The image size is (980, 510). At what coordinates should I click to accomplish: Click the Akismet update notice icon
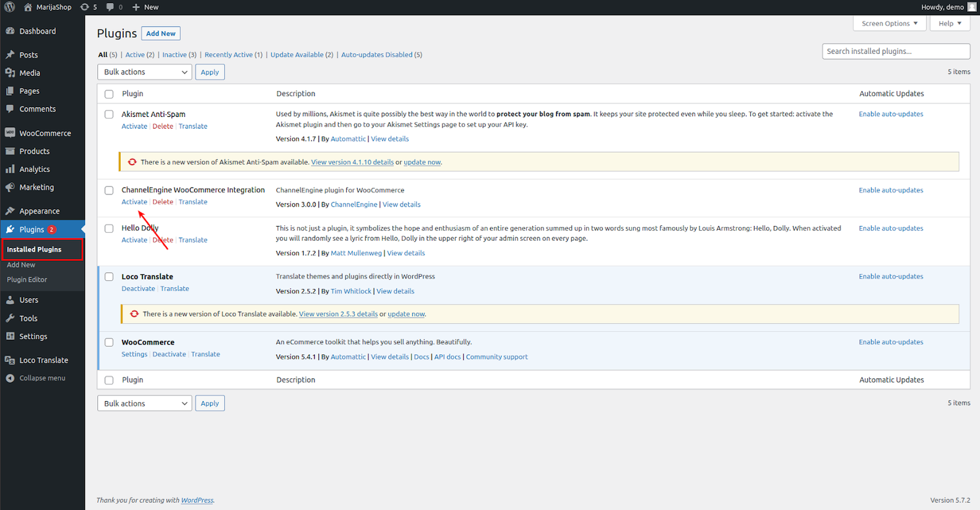tap(132, 162)
